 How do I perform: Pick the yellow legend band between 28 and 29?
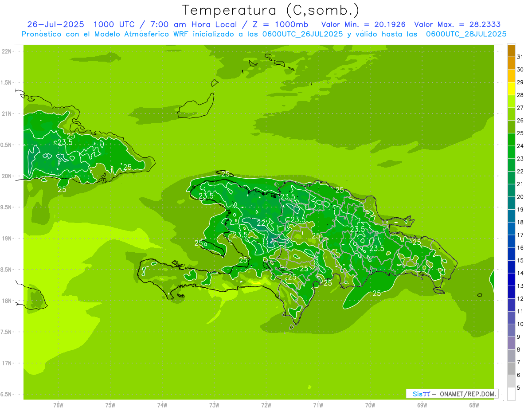coord(511,89)
